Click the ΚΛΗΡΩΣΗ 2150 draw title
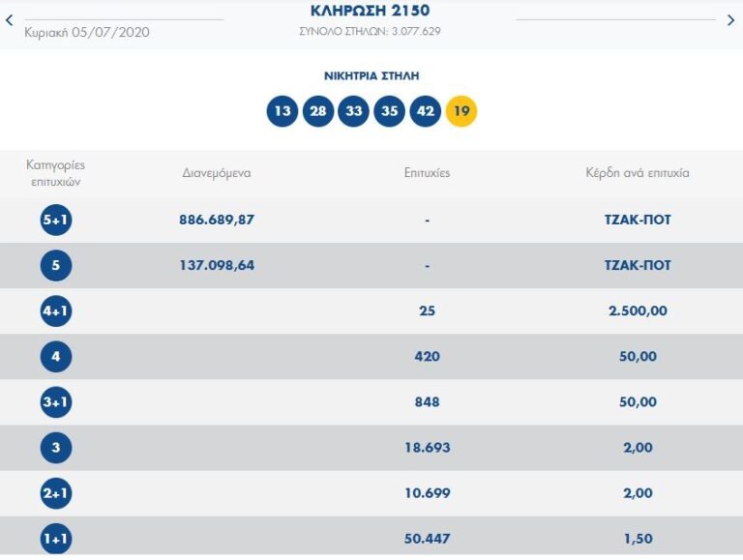Image resolution: width=743 pixels, height=560 pixels. tap(371, 12)
